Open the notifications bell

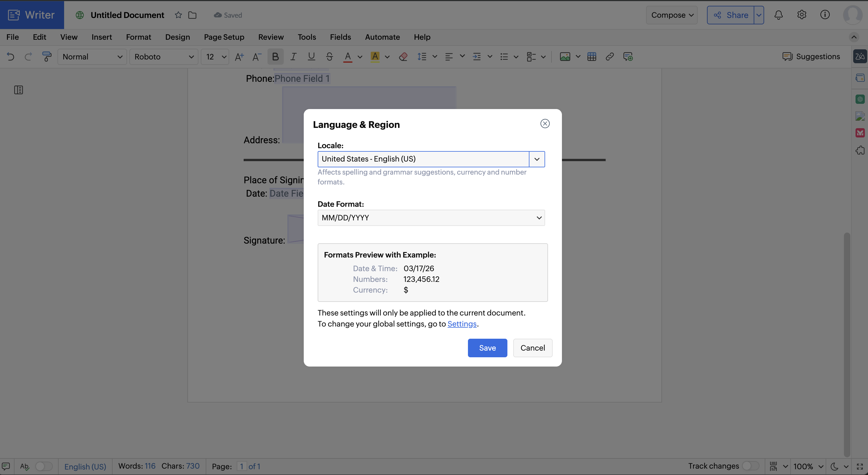click(x=778, y=15)
